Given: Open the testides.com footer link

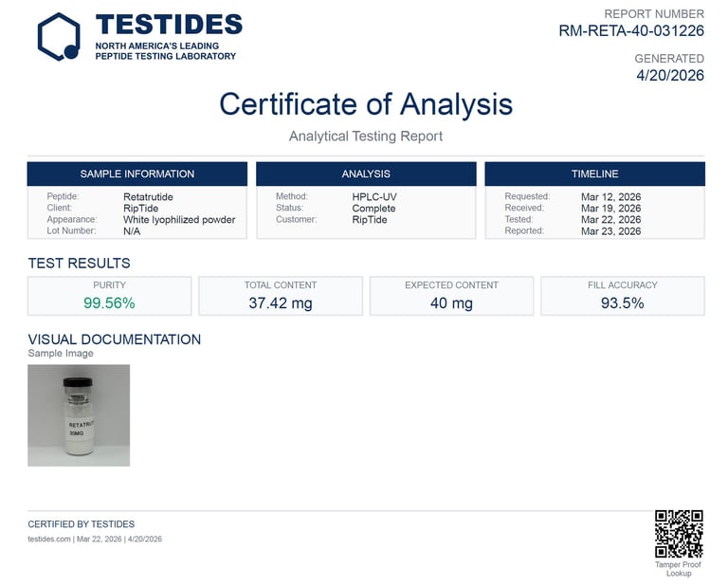Looking at the screenshot, I should pyautogui.click(x=49, y=540).
